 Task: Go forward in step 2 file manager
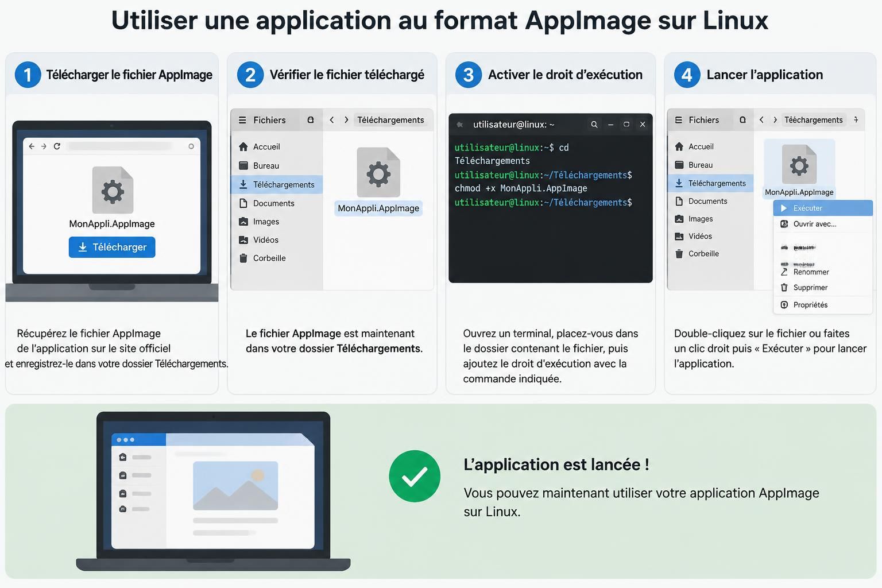tap(346, 120)
